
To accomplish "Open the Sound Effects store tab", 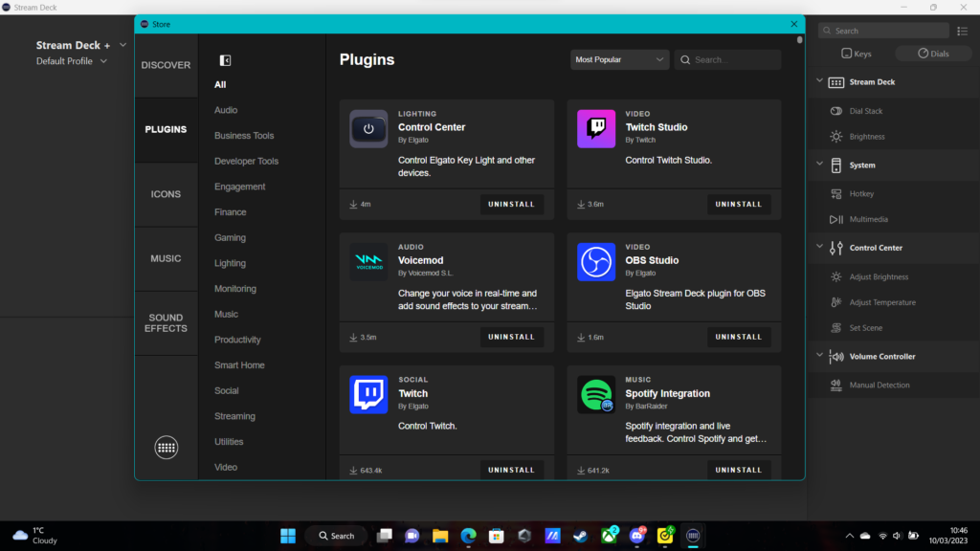I will click(166, 323).
